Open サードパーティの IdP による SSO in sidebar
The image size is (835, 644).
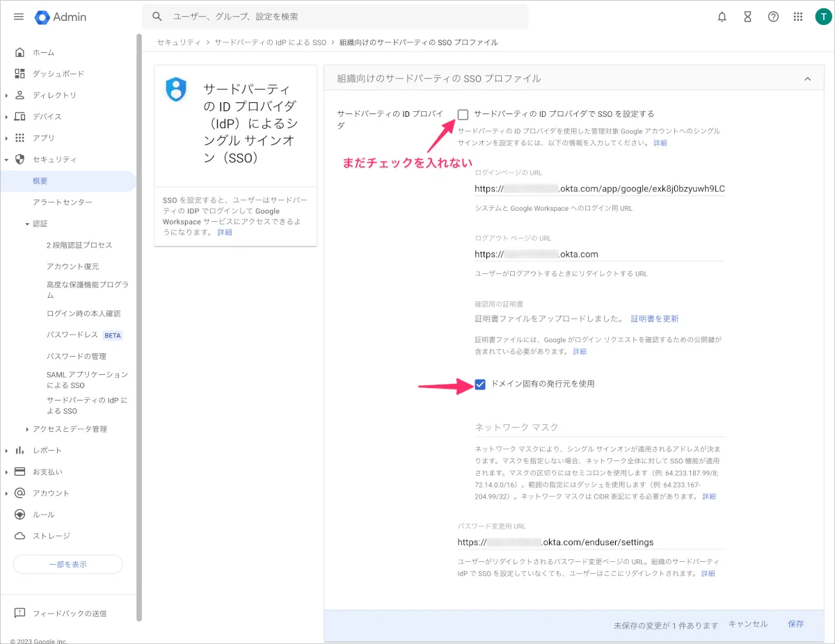coord(88,405)
